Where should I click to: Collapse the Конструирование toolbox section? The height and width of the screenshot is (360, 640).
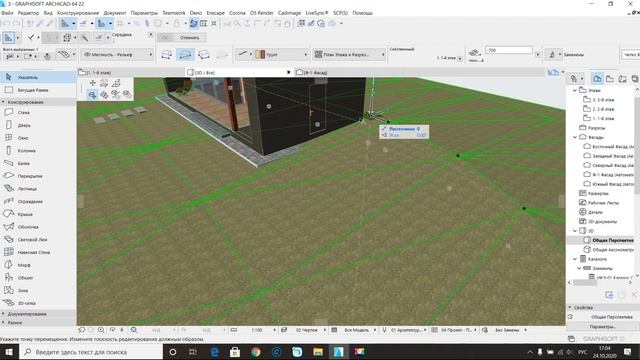tap(38, 102)
